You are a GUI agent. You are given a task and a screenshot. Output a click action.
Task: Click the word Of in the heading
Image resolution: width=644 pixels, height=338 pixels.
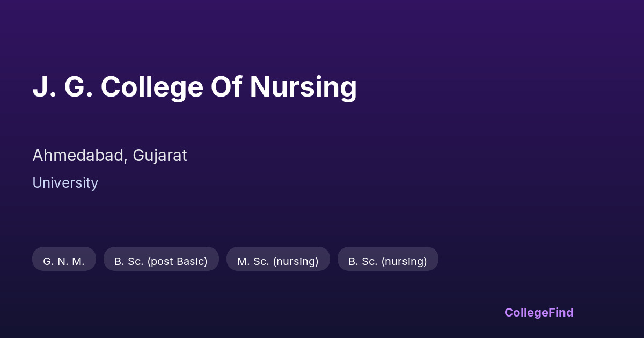[x=226, y=87]
